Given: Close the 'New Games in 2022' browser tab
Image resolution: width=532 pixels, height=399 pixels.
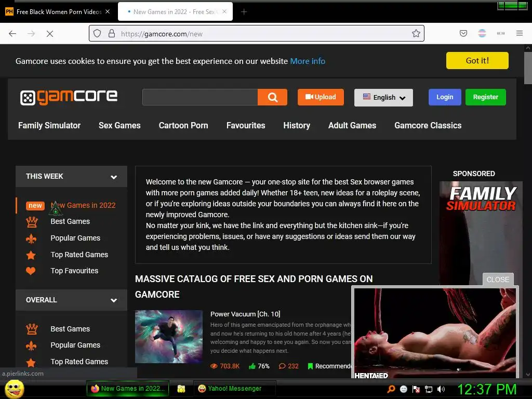Looking at the screenshot, I should [224, 11].
